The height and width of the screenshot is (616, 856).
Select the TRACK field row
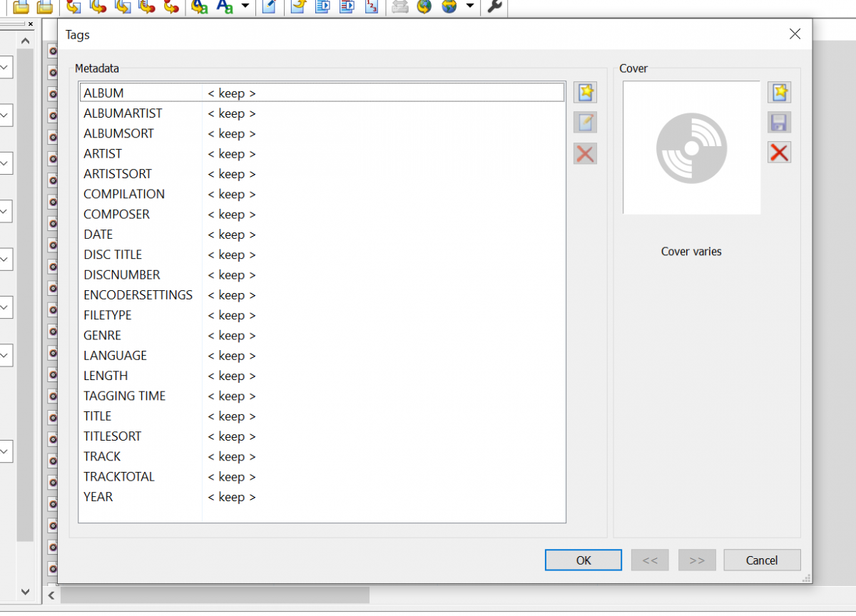(x=322, y=456)
